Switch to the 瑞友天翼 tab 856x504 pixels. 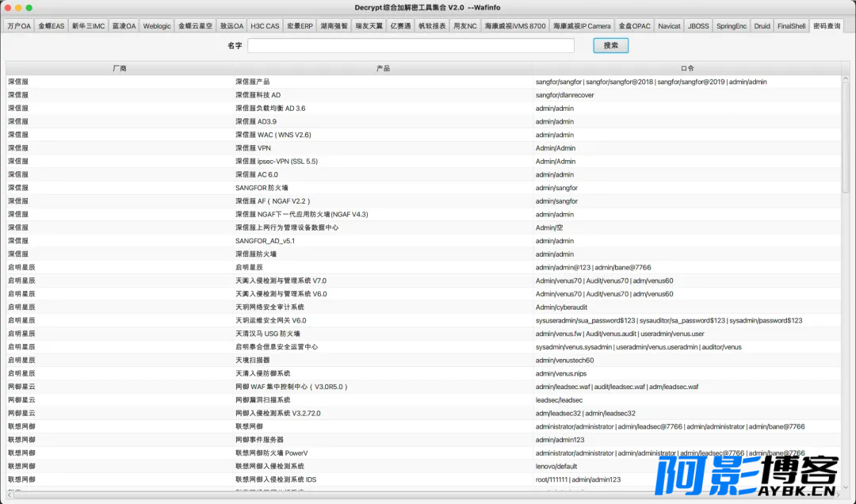369,25
